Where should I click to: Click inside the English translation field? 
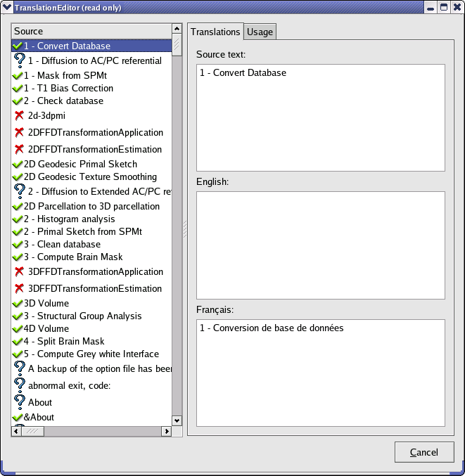click(x=320, y=245)
